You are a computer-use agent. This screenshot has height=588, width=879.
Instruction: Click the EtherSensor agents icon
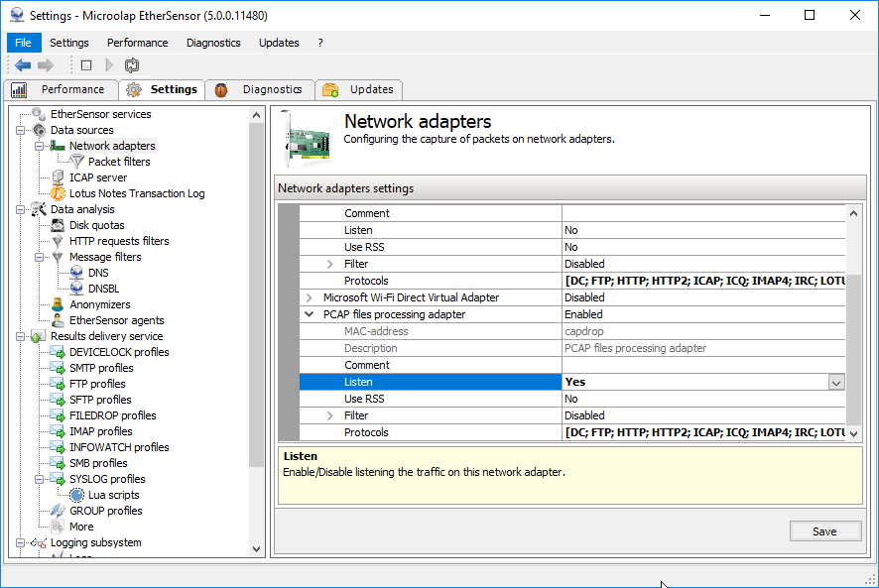(x=58, y=320)
